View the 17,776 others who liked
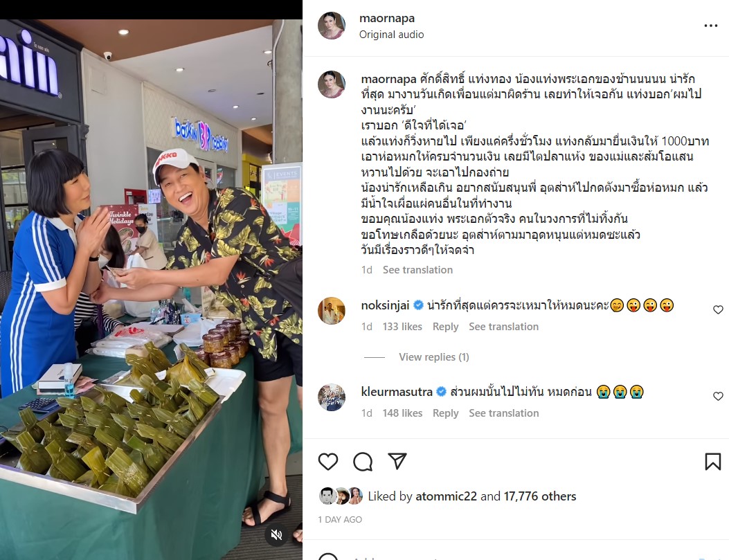 coord(540,496)
